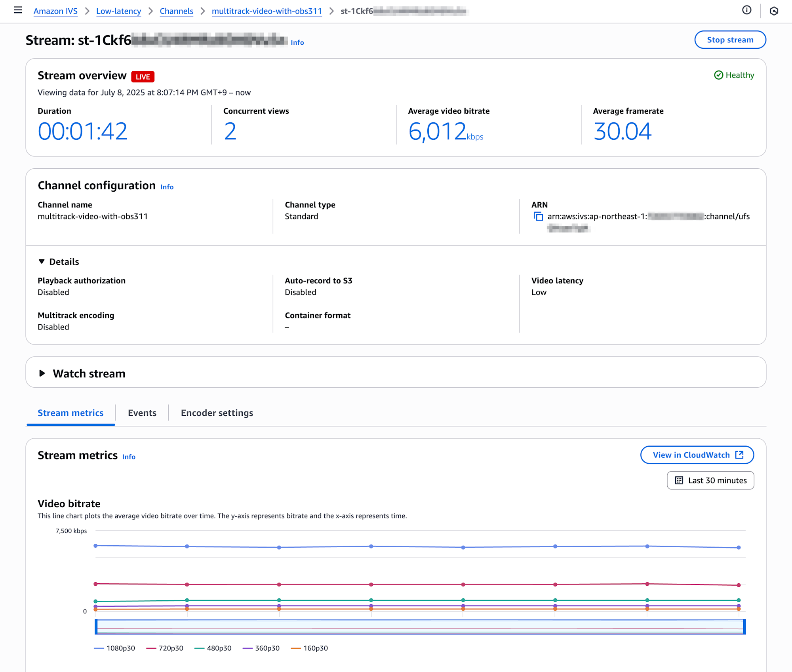Click first 1080p30 data point on chart

coord(95,546)
